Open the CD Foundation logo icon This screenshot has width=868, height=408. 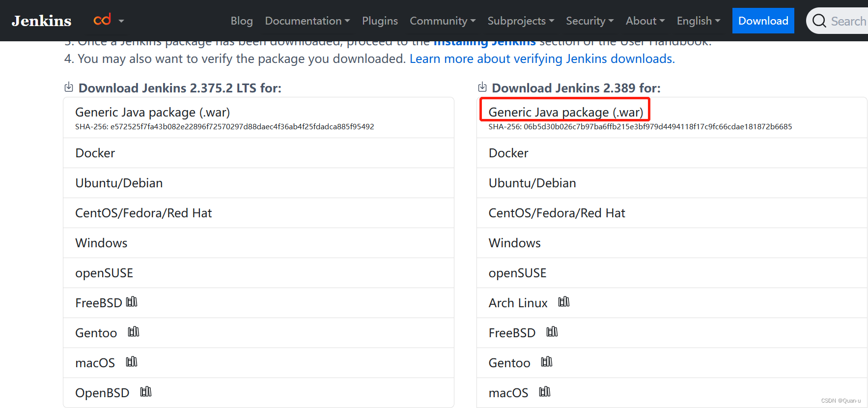point(102,20)
